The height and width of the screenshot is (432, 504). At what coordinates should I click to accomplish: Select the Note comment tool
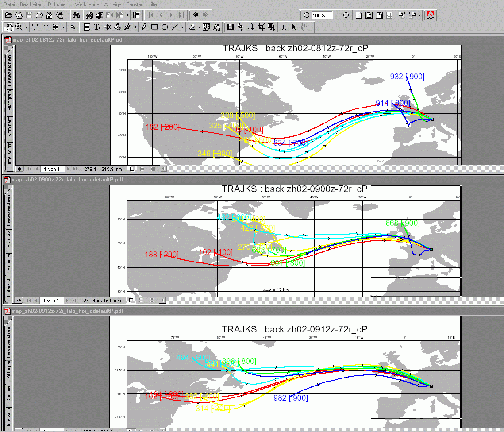(87, 27)
